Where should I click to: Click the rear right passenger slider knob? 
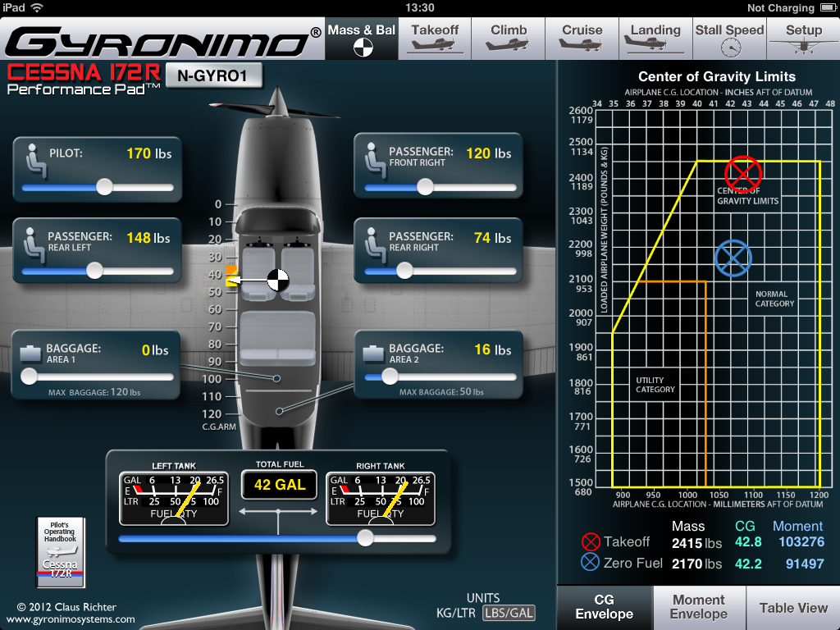pyautogui.click(x=405, y=271)
